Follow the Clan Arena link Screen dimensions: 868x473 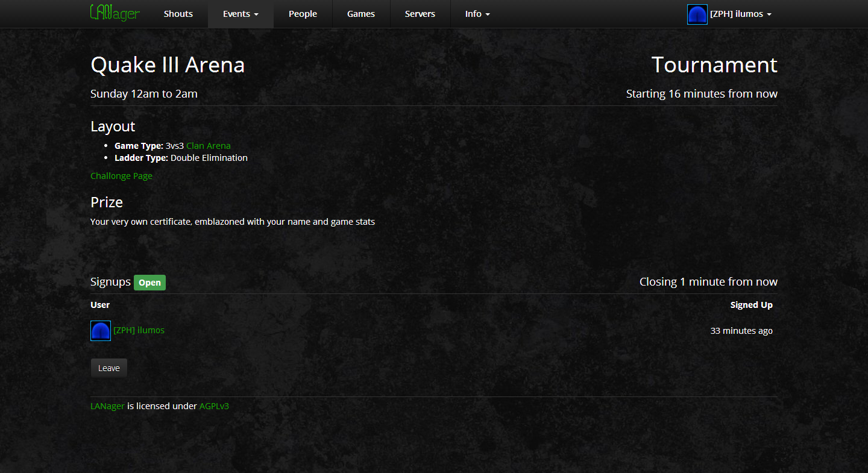pos(209,146)
